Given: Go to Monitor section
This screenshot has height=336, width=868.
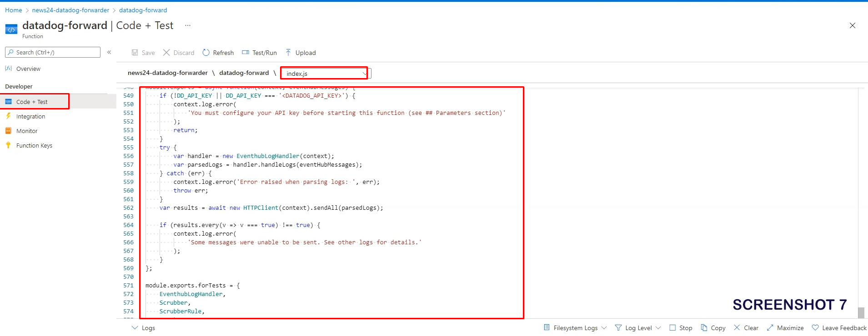Looking at the screenshot, I should tap(27, 131).
